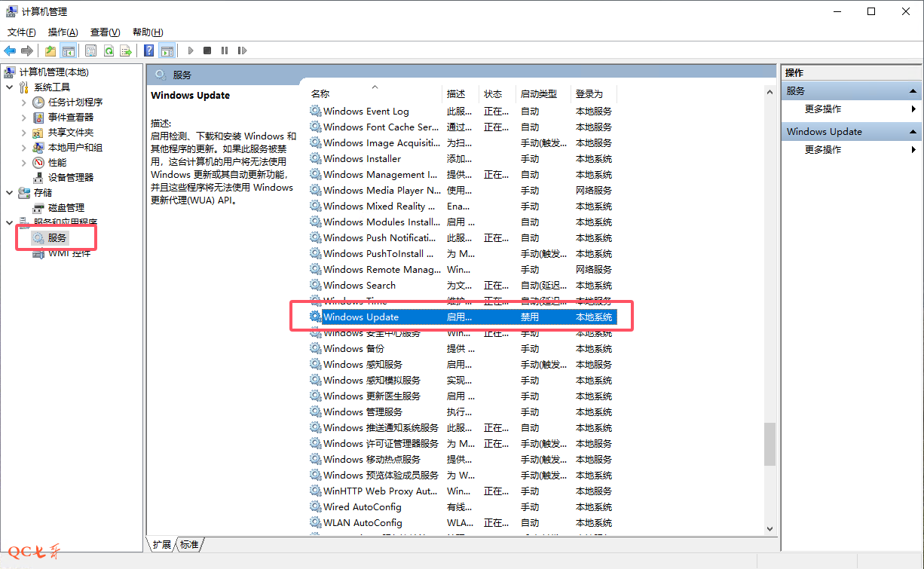
Task: Switch to the 标准 tab
Action: click(190, 545)
